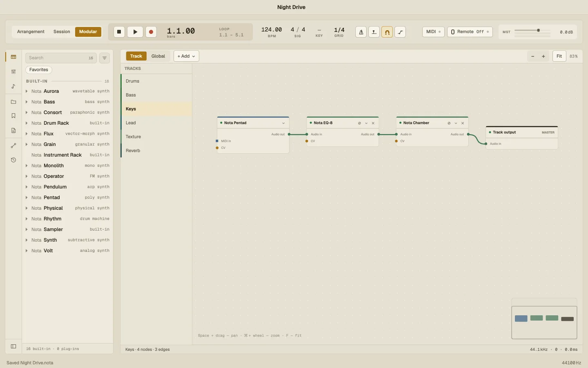The width and height of the screenshot is (588, 368).
Task: Open the folder browser sidebar icon
Action: 13,102
